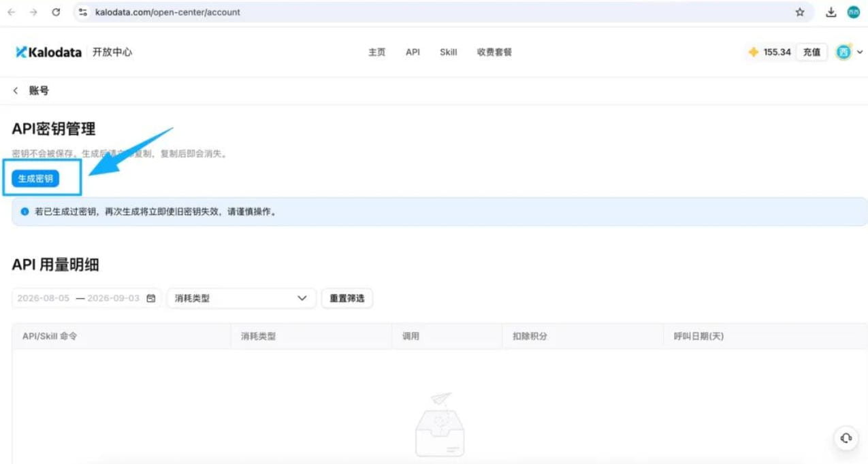
Task: Click the 155.34 credits balance
Action: click(777, 52)
